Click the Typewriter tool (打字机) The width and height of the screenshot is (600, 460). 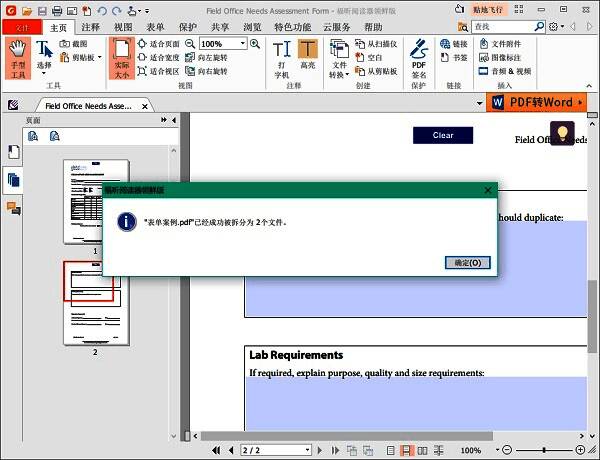281,57
